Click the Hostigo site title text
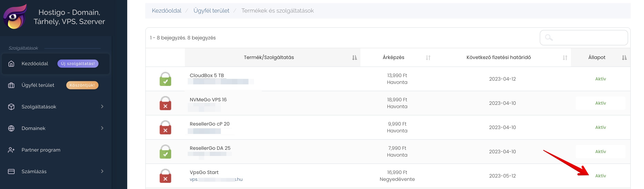This screenshot has height=189, width=644. pyautogui.click(x=69, y=17)
